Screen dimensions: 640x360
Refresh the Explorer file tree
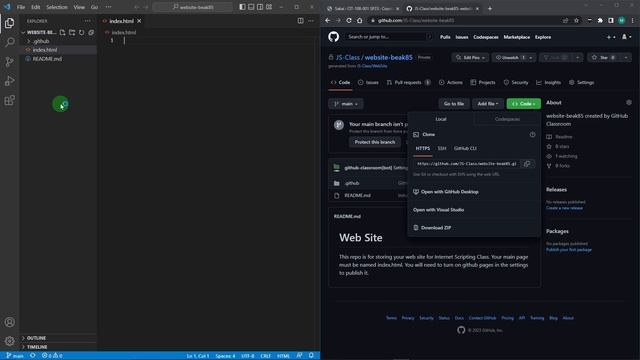(82, 32)
